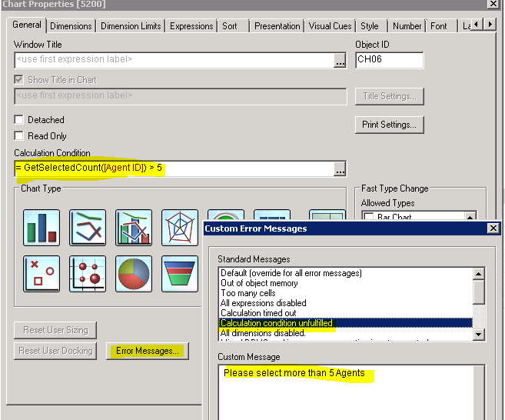Click the Title Settings button
Viewport: 505px width, 420px height.
pos(390,96)
